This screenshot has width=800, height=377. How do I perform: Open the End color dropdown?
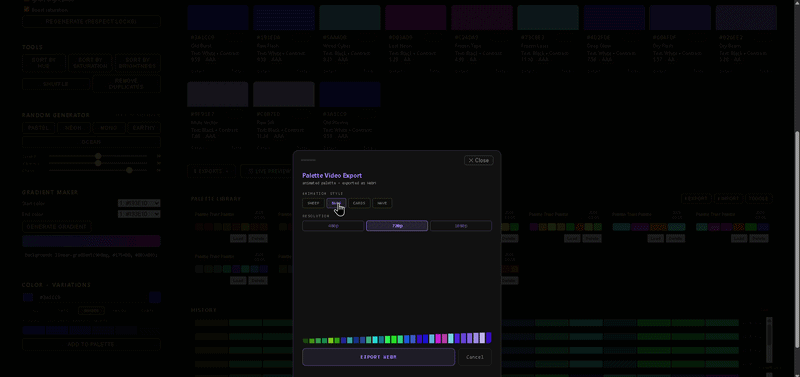[139, 214]
